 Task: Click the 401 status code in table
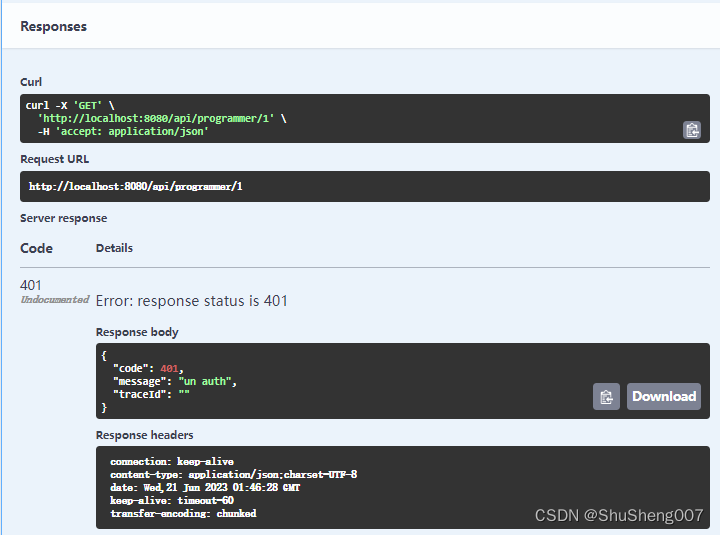[31, 285]
